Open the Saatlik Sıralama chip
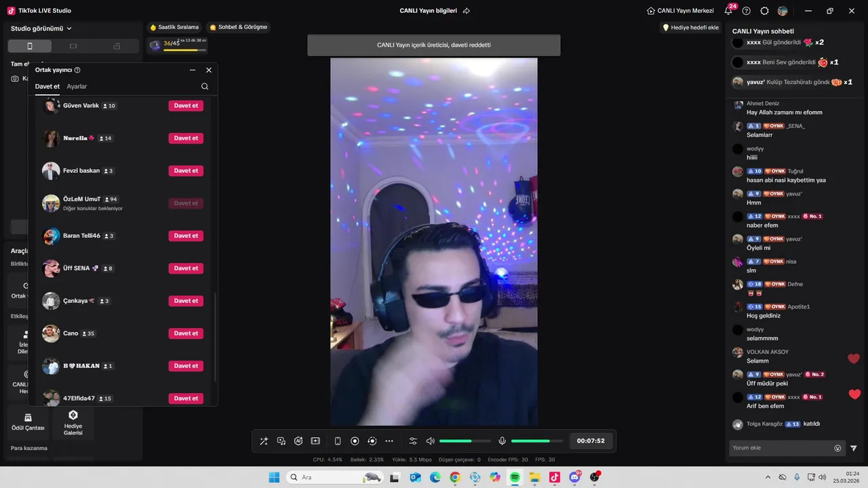 point(174,27)
